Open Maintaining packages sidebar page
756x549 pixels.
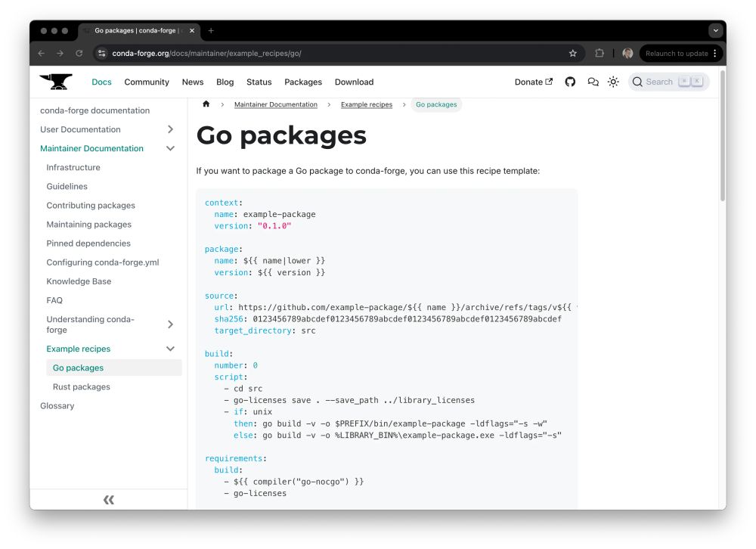[x=88, y=225]
